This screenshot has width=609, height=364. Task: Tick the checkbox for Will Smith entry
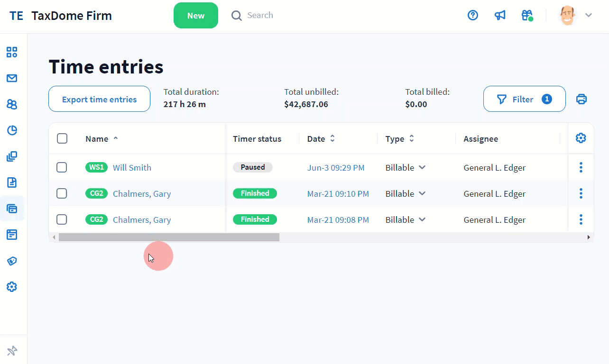(62, 167)
